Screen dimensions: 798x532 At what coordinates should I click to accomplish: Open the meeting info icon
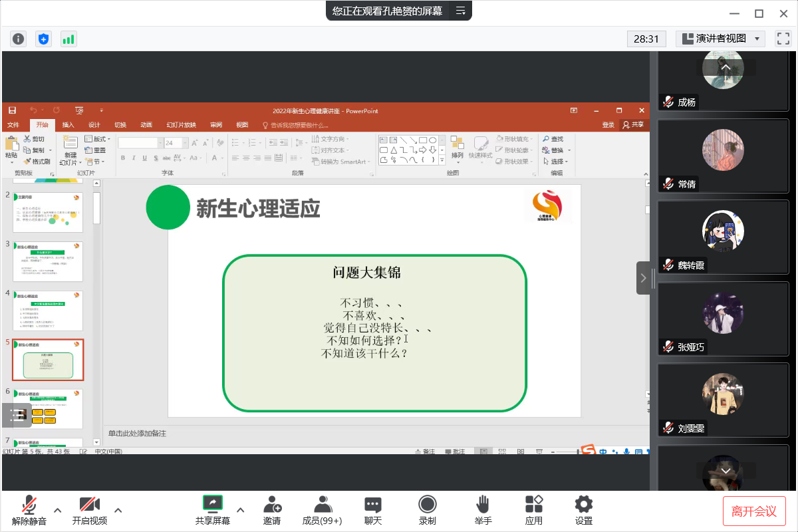click(x=18, y=39)
